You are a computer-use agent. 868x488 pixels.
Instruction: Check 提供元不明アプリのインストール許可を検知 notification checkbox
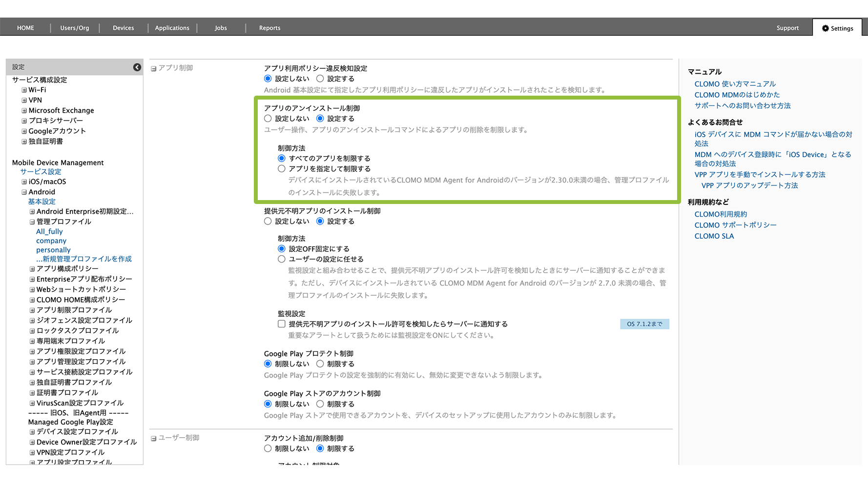coord(282,324)
